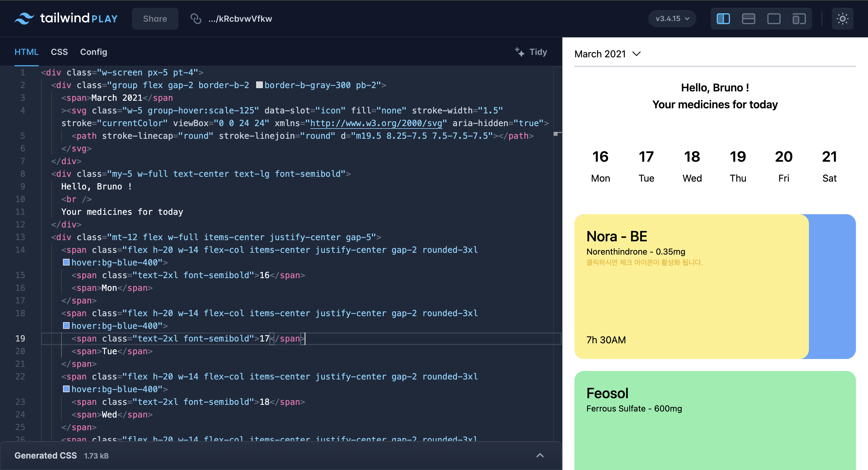Select the vertical split layout icon
Screen dimensions: 868x470
tap(723, 18)
